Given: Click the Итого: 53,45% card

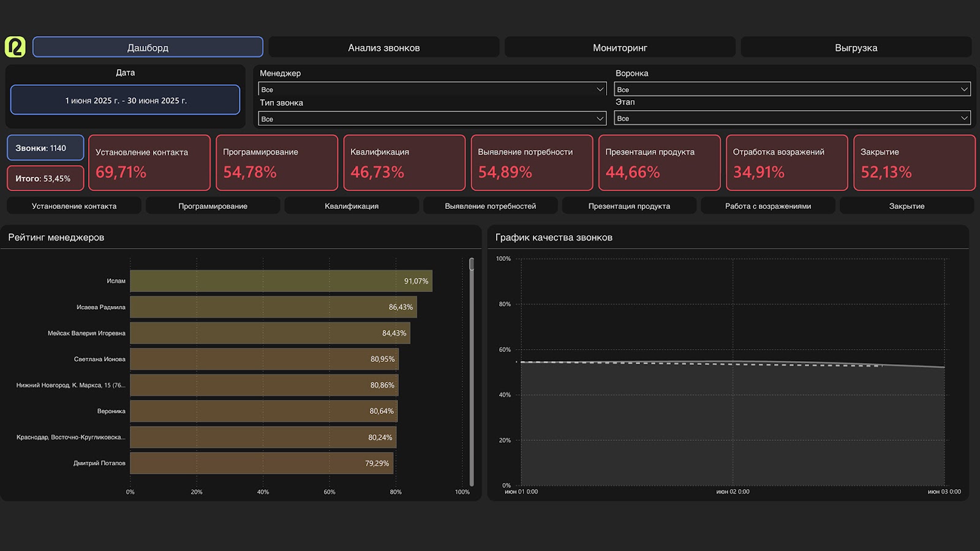Looking at the screenshot, I should tap(45, 179).
